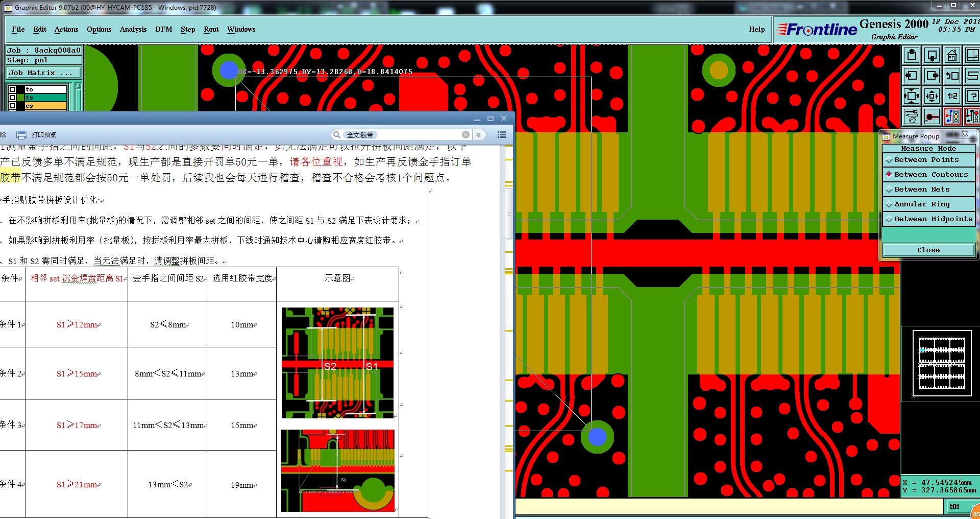Click the panel overview thumbnail
This screenshot has width=980, height=519.
pyautogui.click(x=942, y=363)
